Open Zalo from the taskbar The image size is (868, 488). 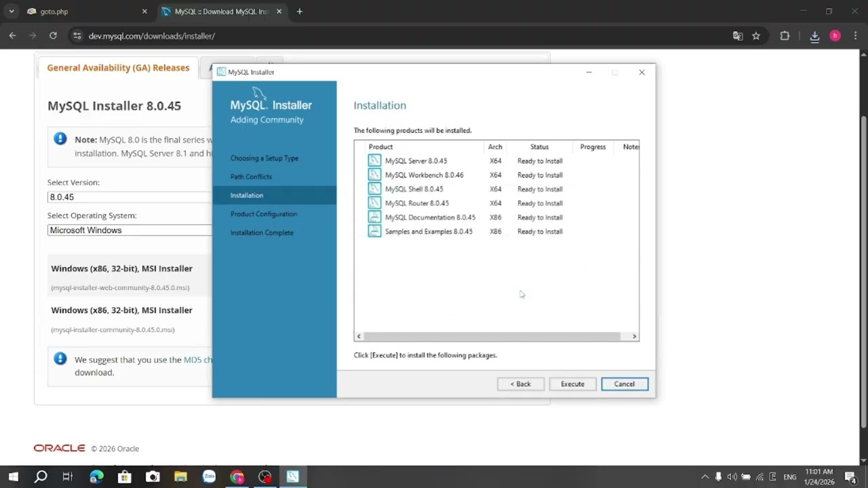pyautogui.click(x=209, y=476)
